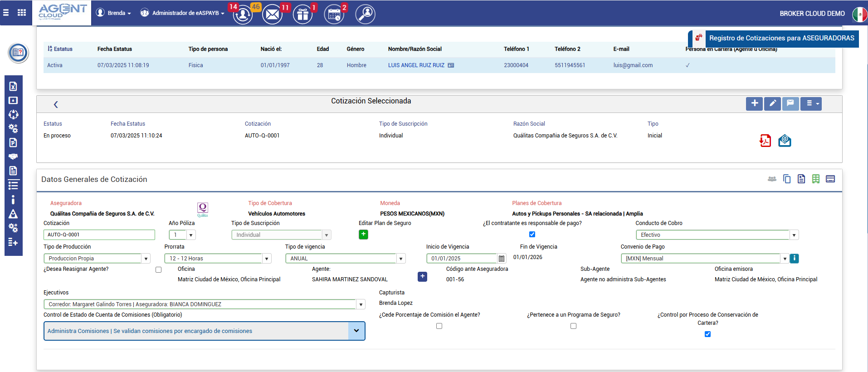
Task: Click the info 'i' sidebar icon
Action: [x=13, y=199]
